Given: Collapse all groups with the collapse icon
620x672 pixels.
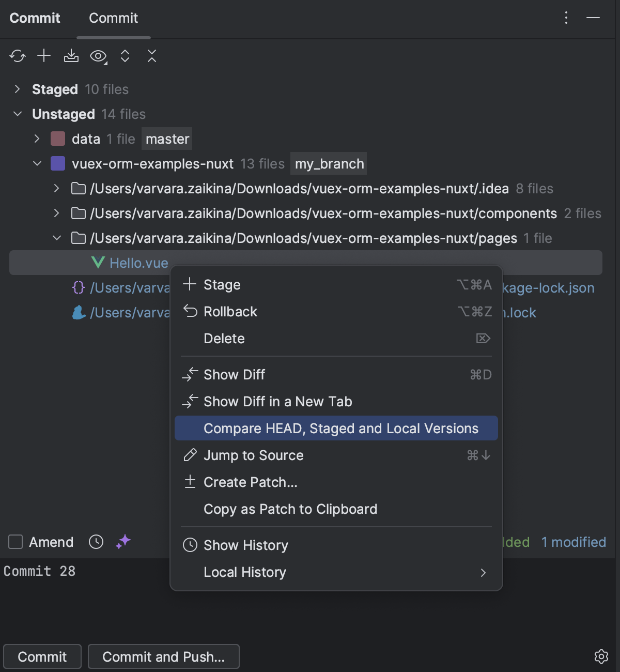Looking at the screenshot, I should pyautogui.click(x=152, y=56).
